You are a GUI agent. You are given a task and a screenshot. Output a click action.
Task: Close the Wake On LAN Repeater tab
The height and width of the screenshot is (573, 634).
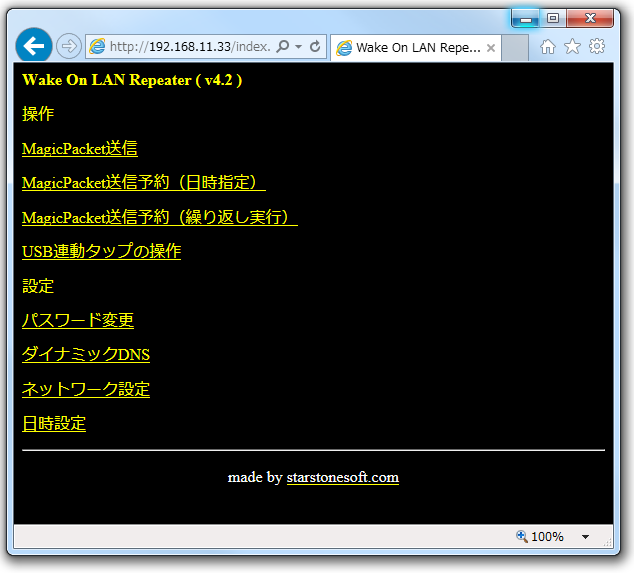pos(491,48)
